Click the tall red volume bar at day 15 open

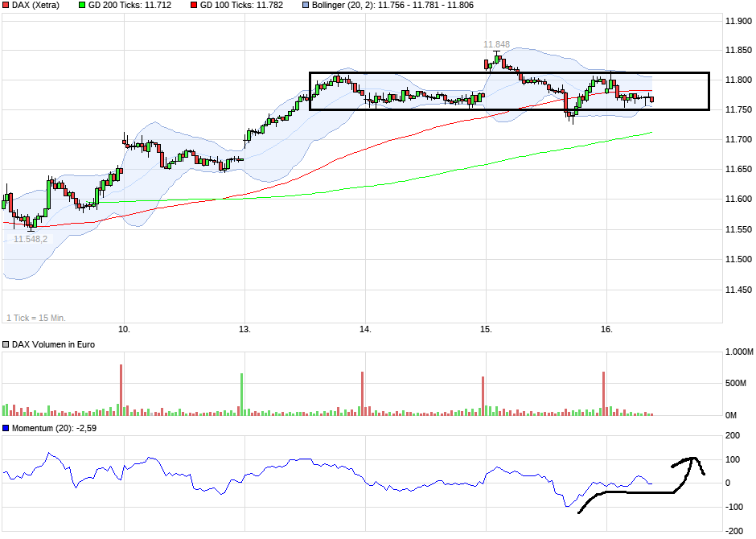point(483,397)
